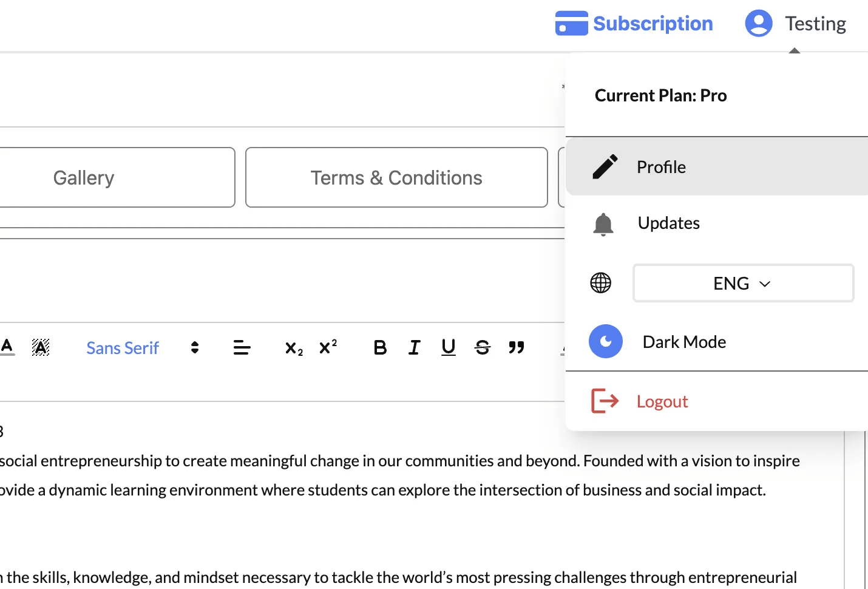The image size is (868, 589).
Task: Switch to Terms & Conditions tab
Action: click(396, 177)
